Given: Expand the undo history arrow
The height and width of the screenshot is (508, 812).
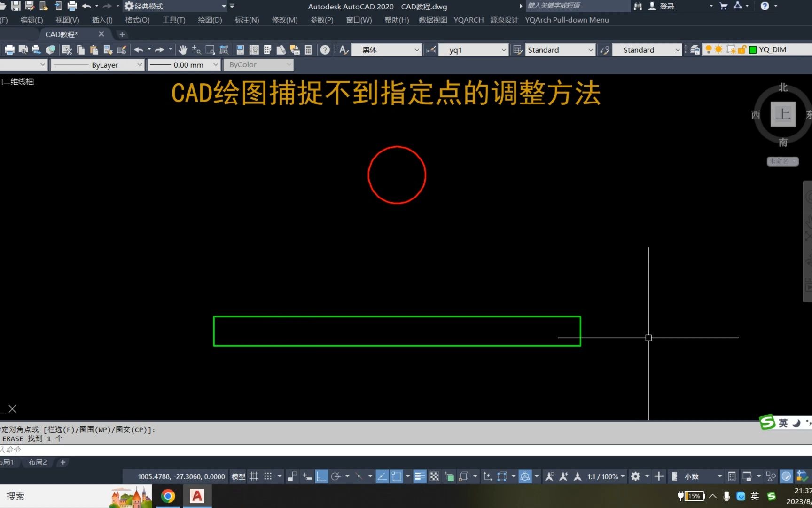Looking at the screenshot, I should pyautogui.click(x=149, y=49).
